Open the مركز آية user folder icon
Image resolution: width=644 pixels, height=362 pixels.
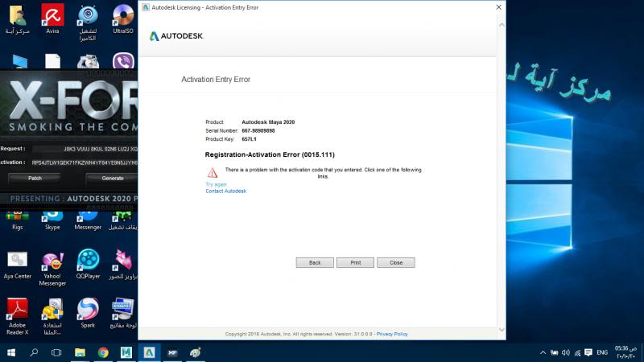(x=17, y=19)
